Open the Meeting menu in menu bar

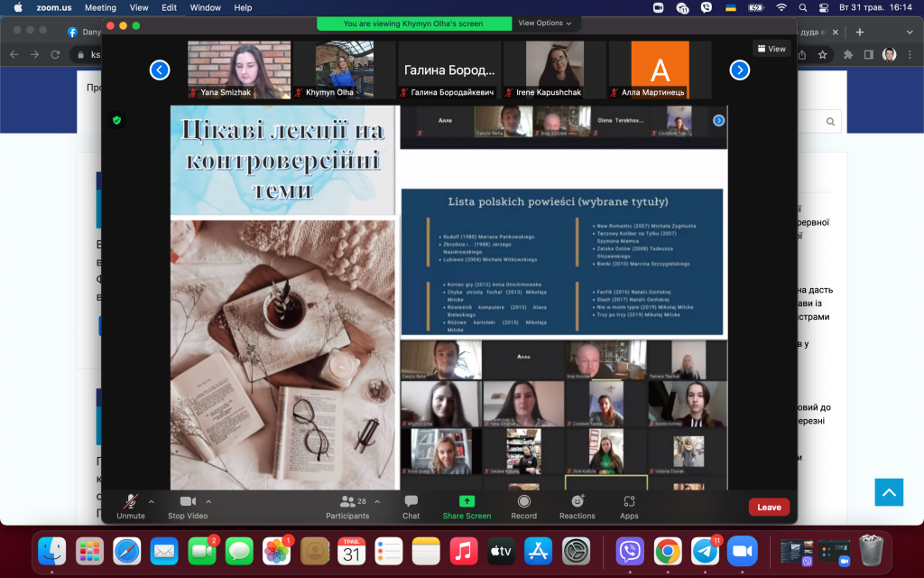click(100, 7)
